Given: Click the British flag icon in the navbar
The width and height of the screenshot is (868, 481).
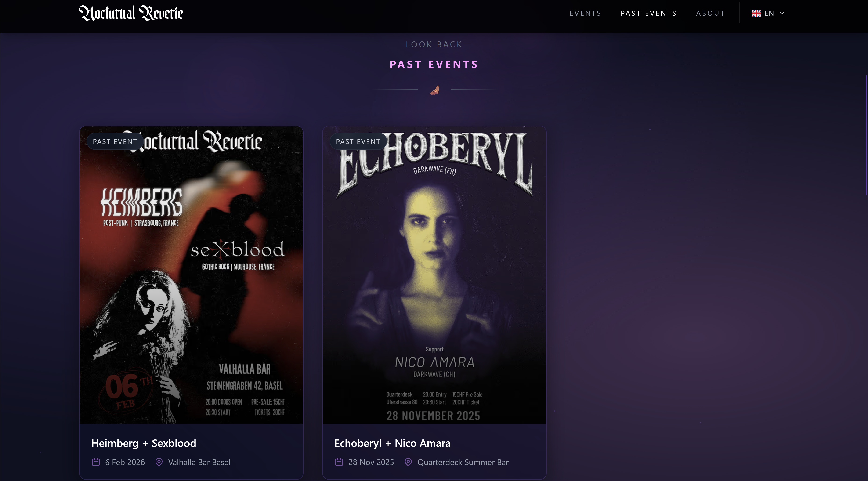Looking at the screenshot, I should 756,13.
